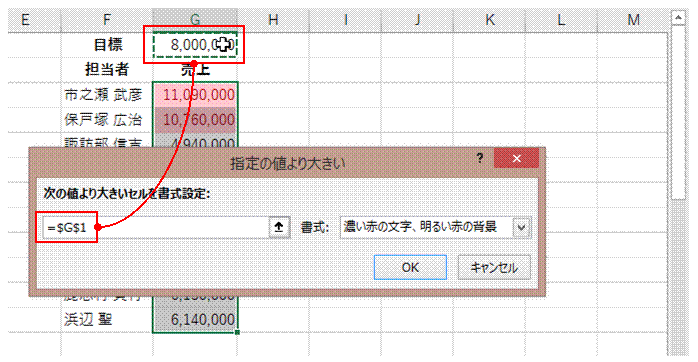Image resolution: width=698 pixels, height=362 pixels.
Task: Select the cell with 10,760,000
Action: [195, 119]
